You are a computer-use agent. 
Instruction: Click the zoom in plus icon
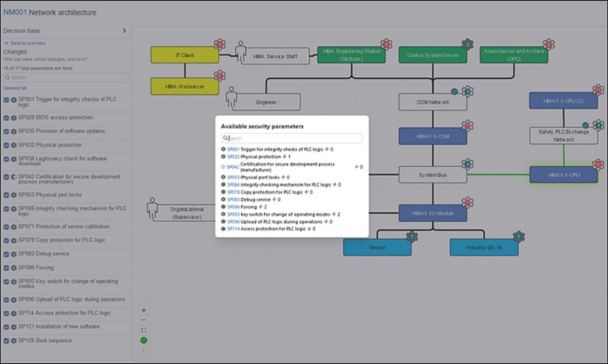pos(143,310)
